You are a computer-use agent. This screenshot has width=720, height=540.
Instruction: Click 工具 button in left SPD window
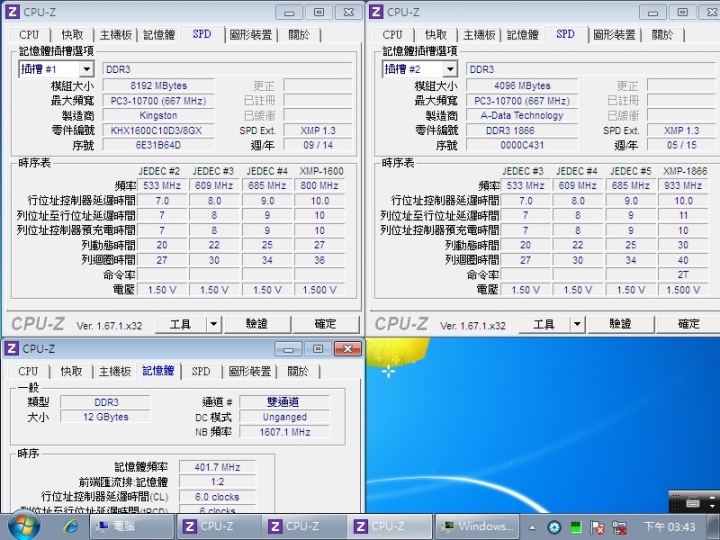point(180,324)
